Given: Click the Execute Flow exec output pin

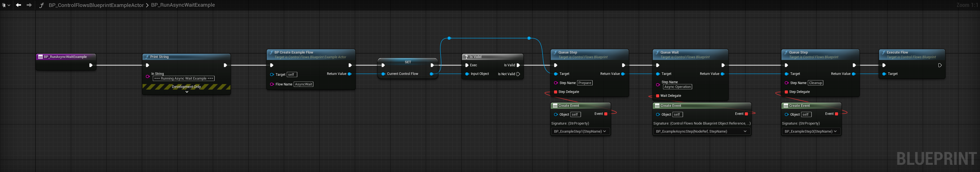Looking at the screenshot, I should pyautogui.click(x=940, y=65).
